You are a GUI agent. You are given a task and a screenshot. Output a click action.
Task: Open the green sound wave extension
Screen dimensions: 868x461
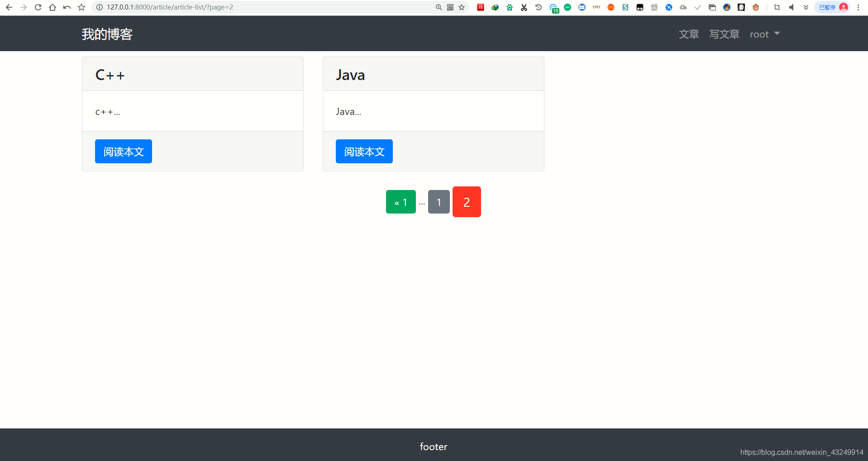coord(568,7)
